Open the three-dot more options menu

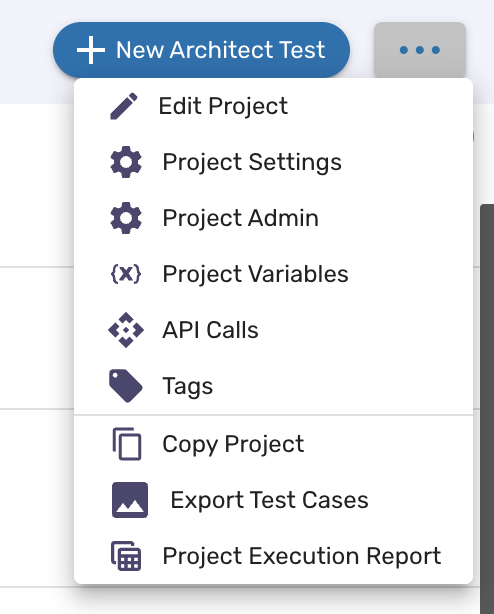[x=420, y=50]
